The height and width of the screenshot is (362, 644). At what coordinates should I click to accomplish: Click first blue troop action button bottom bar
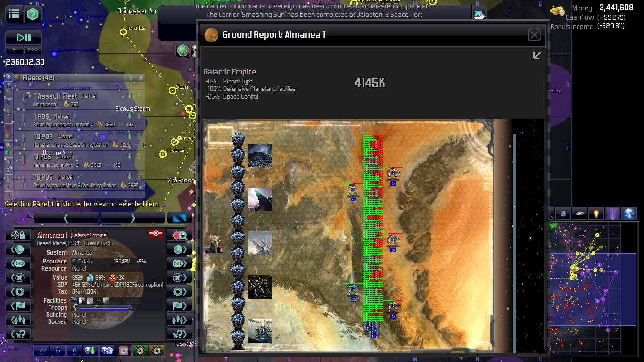pyautogui.click(x=41, y=351)
